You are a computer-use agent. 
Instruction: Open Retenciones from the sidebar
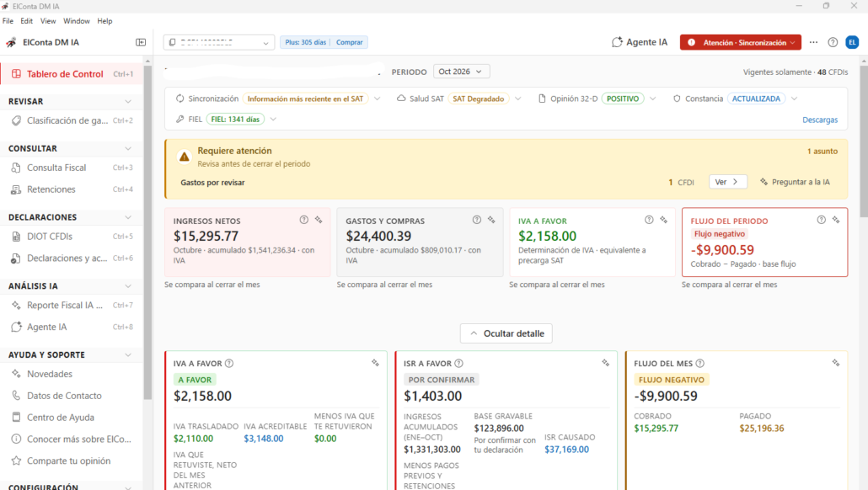pyautogui.click(x=71, y=189)
